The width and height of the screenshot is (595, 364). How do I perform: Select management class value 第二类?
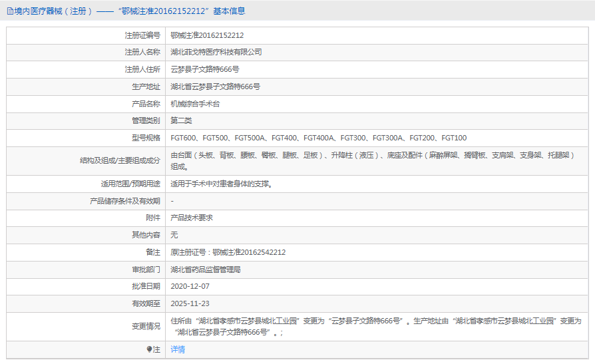181,120
